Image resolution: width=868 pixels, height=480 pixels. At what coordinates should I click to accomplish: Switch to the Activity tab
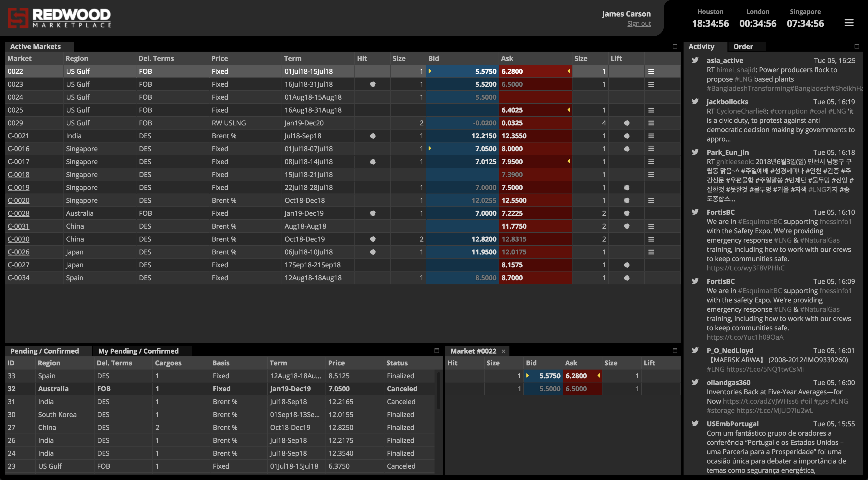click(701, 46)
